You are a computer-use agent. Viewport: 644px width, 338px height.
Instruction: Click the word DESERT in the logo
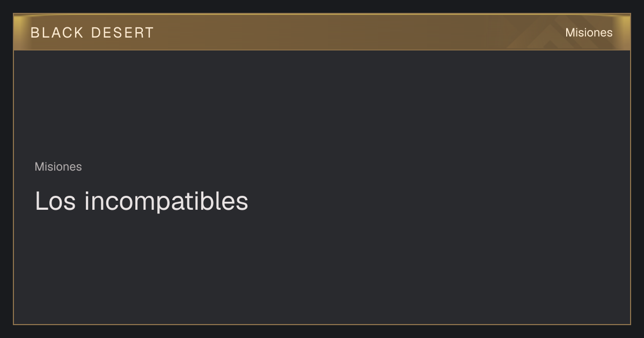tap(123, 33)
